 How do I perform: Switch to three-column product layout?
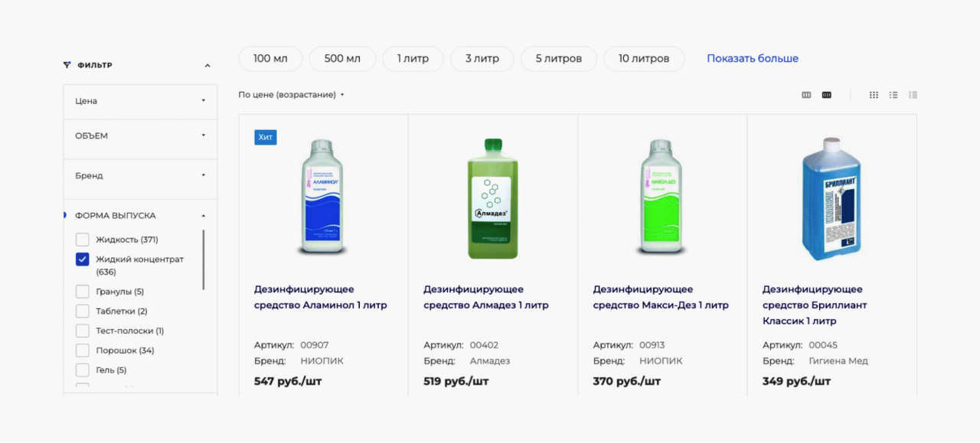click(806, 95)
